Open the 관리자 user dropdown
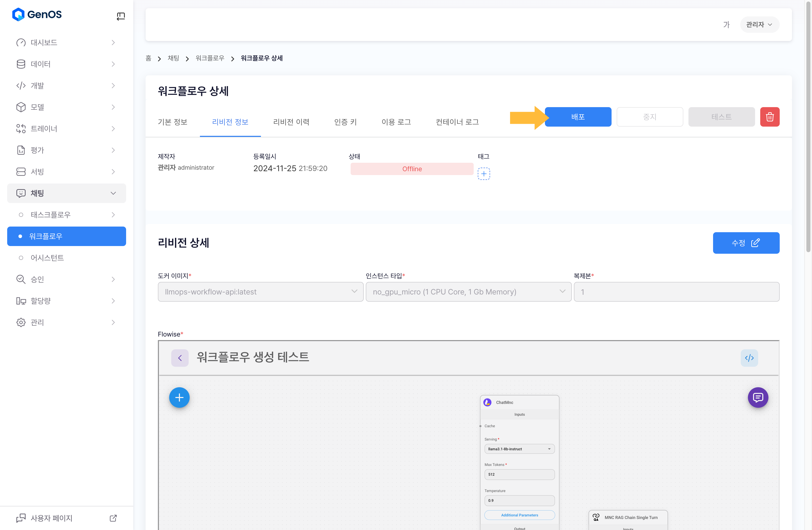Viewport: 812px width, 530px height. click(759, 25)
